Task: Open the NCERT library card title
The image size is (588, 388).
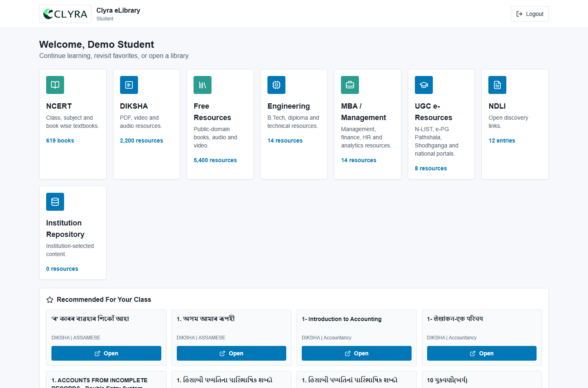Action: click(59, 106)
